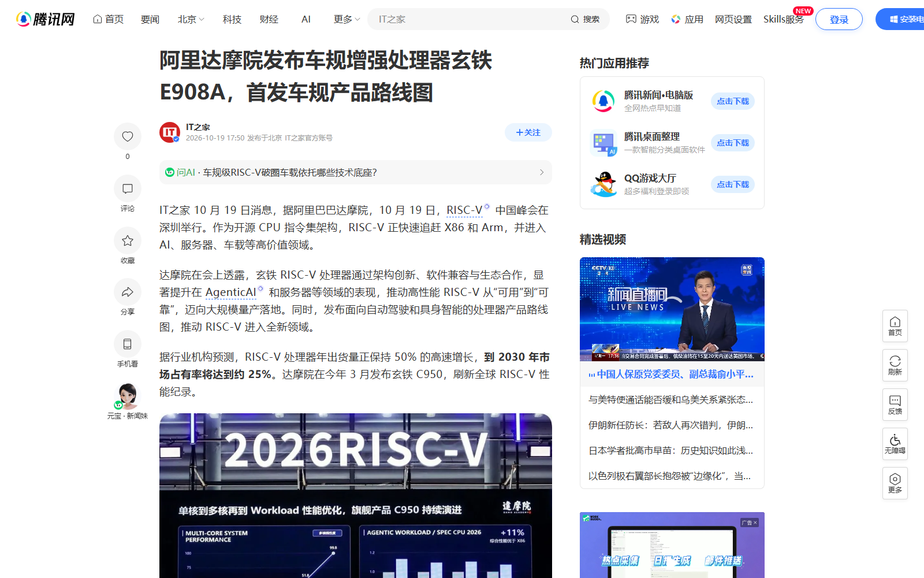
Task: Open the 首页 nav item
Action: coord(108,19)
